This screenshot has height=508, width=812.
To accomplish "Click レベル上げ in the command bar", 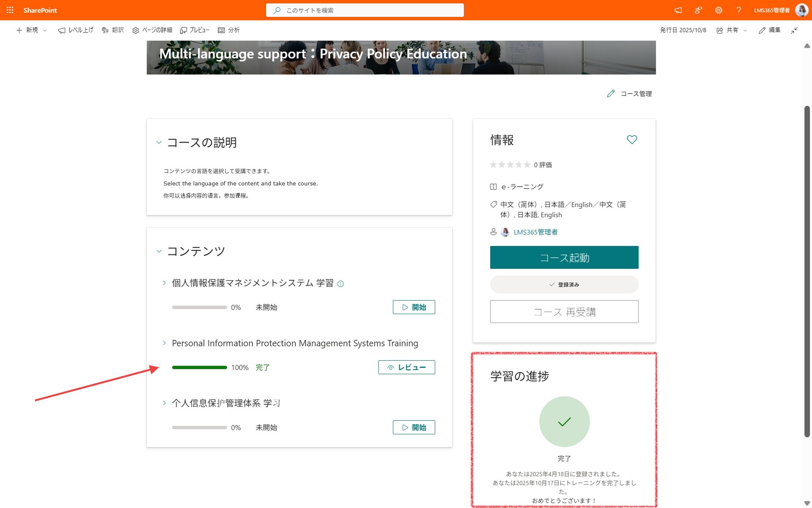I will 76,30.
